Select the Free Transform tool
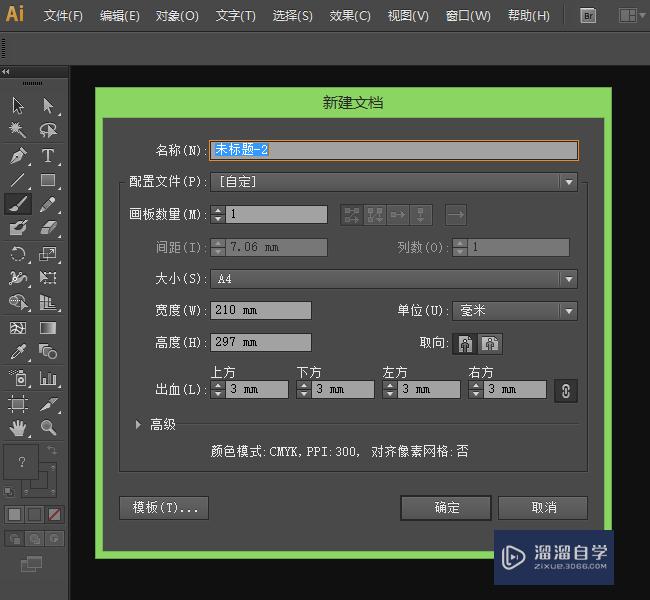Screen dimensions: 650x600 [x=48, y=277]
